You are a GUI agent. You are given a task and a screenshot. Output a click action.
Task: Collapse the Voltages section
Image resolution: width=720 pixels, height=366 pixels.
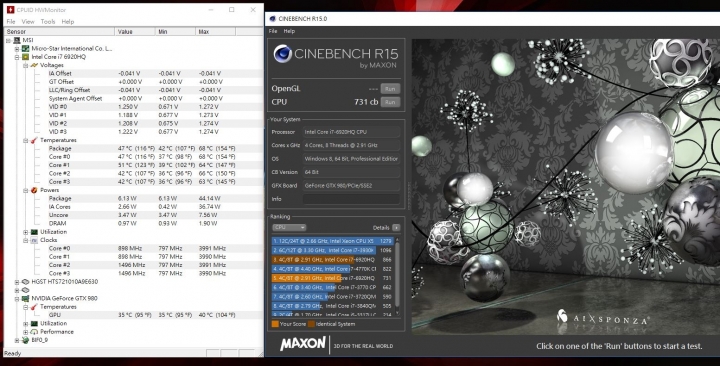(26, 65)
